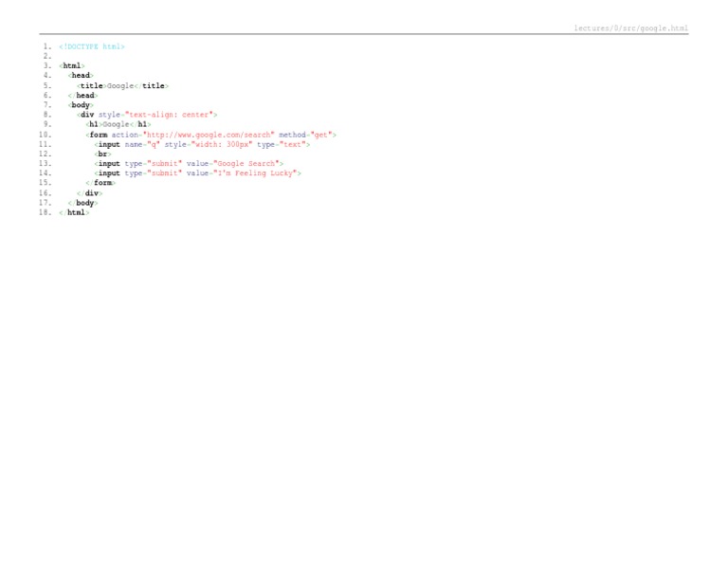Click the closing head tag on line 6
Viewport: 728px width, 563px height.
point(83,96)
